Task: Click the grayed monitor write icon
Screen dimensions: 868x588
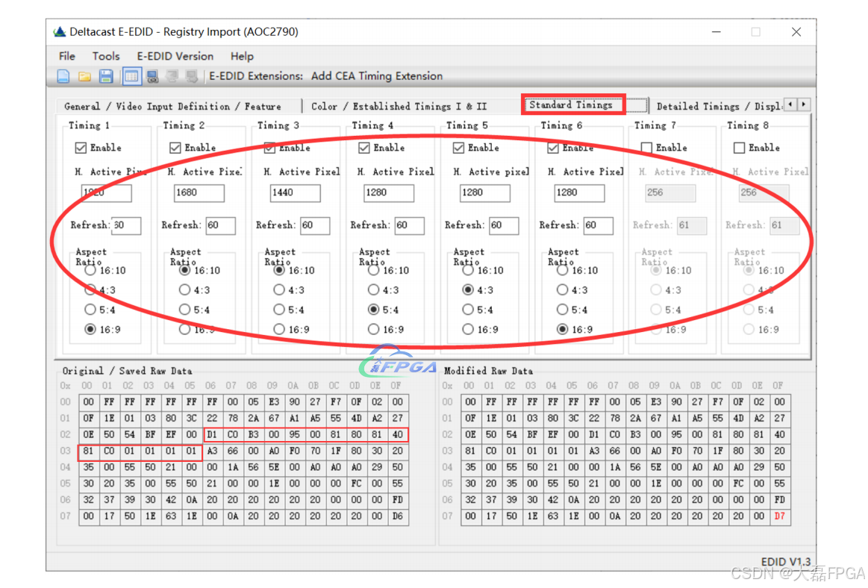Action: point(192,76)
